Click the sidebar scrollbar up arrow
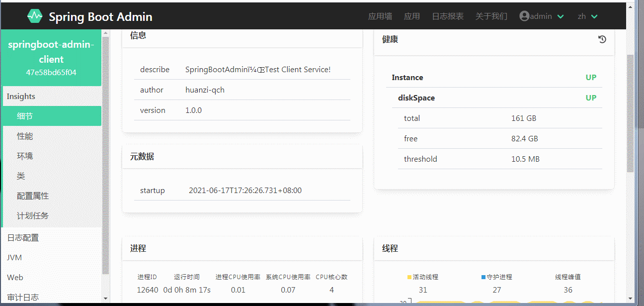 tap(105, 33)
